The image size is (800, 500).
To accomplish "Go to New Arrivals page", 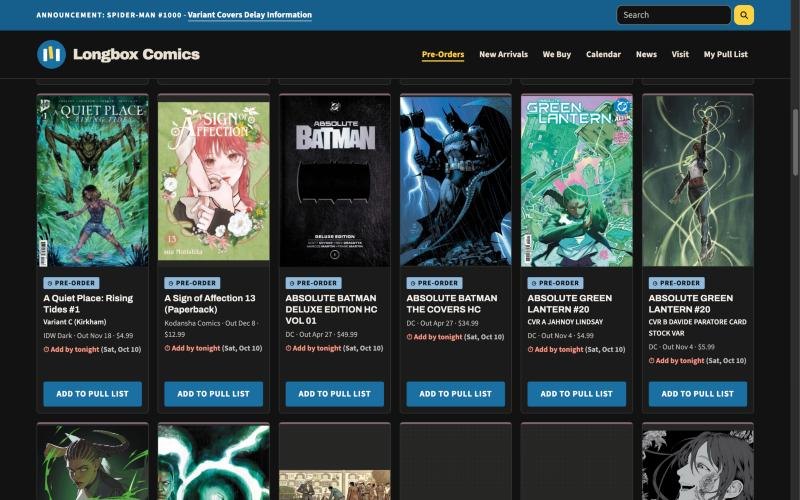I will click(x=503, y=54).
